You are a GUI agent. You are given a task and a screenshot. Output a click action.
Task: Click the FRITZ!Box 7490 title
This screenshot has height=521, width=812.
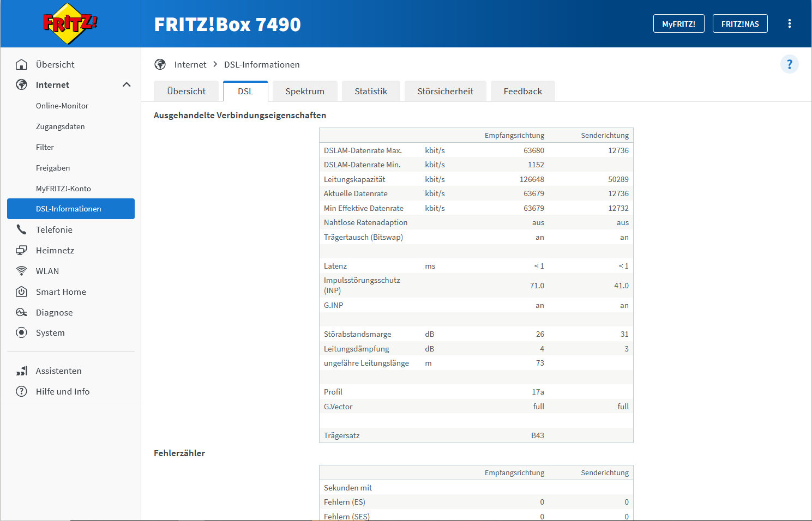click(227, 25)
